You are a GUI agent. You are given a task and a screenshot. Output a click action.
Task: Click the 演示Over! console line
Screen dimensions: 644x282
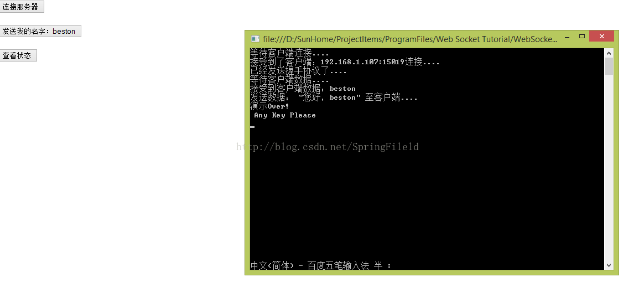(270, 106)
